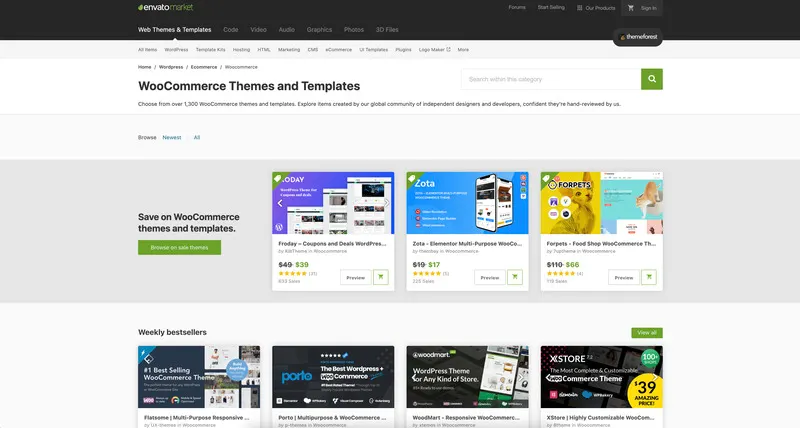This screenshot has height=428, width=800.
Task: Open Porto theme thumbnail
Action: pyautogui.click(x=333, y=377)
